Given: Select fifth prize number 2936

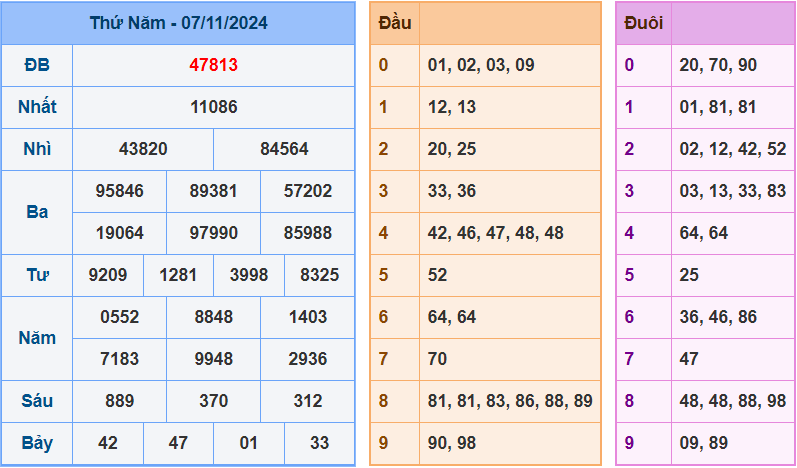Looking at the screenshot, I should click(x=307, y=359).
